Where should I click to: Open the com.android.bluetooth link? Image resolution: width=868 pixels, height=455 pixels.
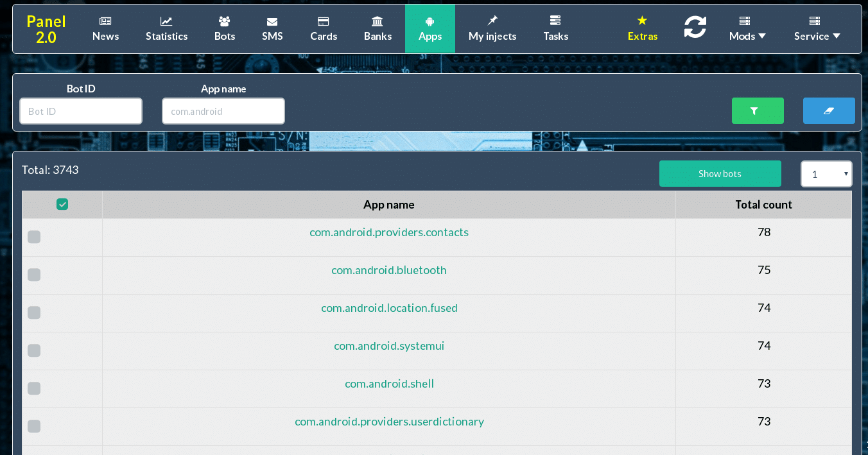click(x=389, y=270)
